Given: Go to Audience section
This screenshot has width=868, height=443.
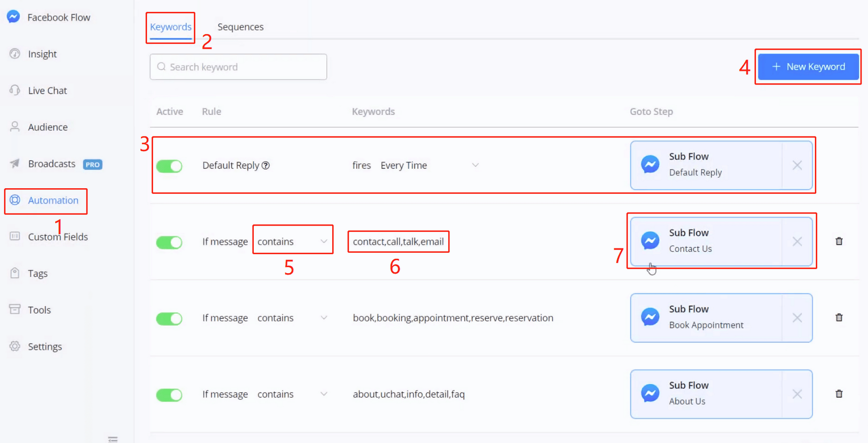Looking at the screenshot, I should (48, 127).
